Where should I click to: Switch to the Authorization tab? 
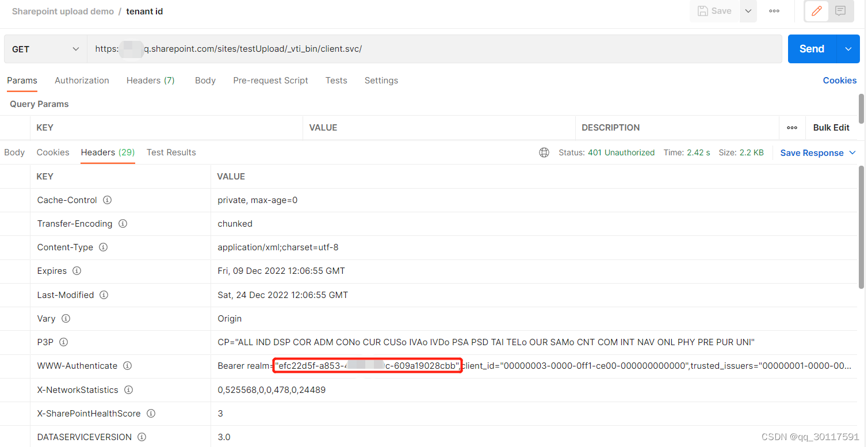tap(82, 81)
